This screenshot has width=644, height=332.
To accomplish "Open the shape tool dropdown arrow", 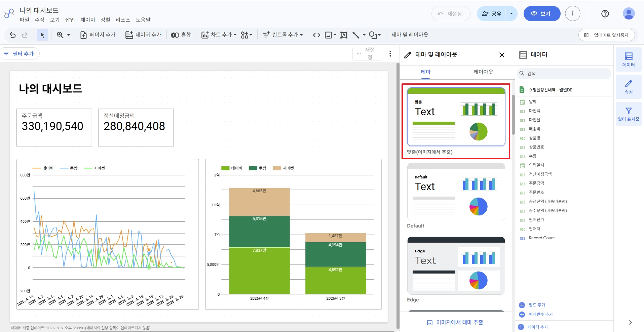I will click(379, 35).
